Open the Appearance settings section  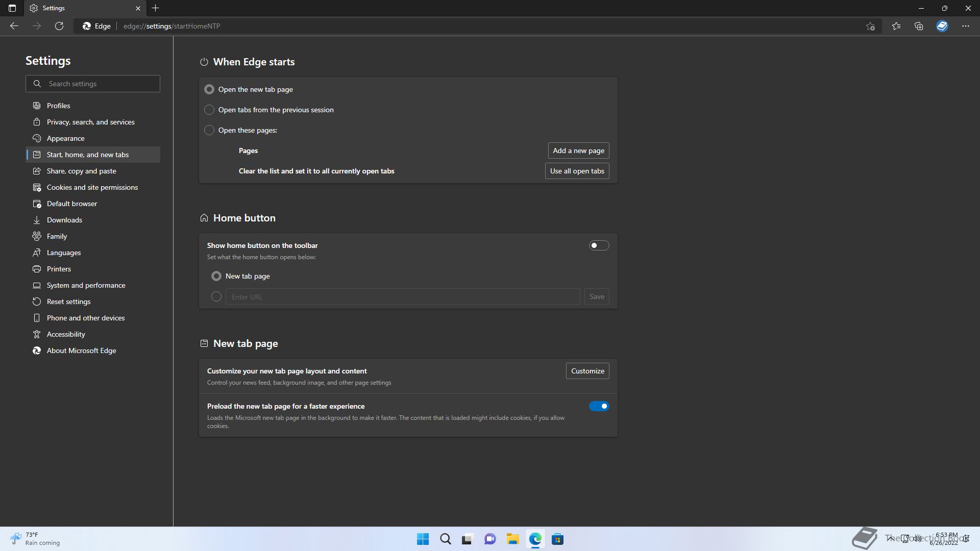[x=66, y=138]
